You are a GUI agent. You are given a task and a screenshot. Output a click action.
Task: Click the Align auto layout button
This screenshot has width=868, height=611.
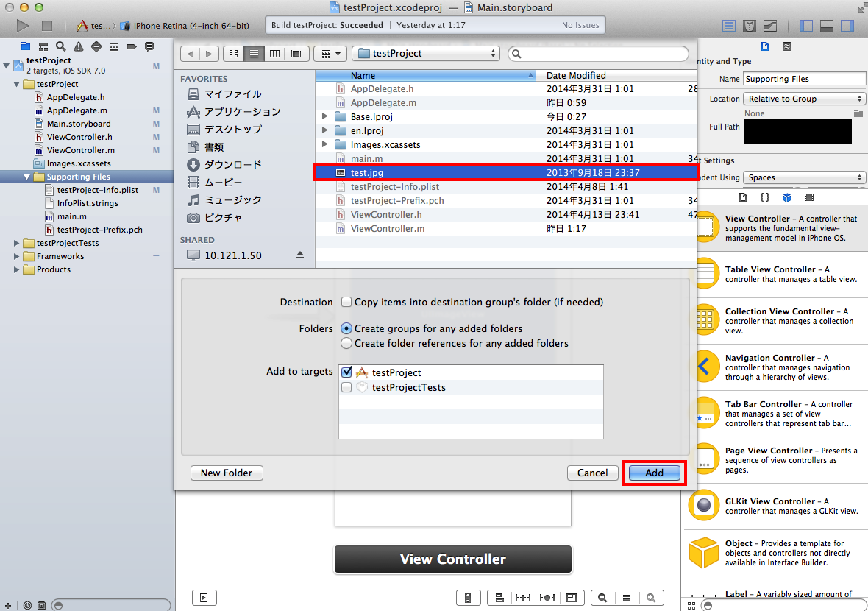point(499,598)
